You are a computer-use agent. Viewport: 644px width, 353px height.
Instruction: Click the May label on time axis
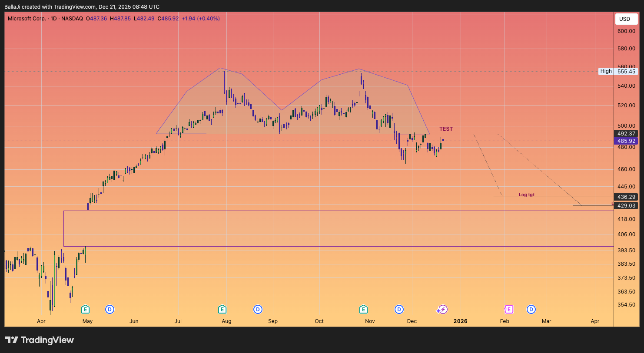tap(87, 321)
